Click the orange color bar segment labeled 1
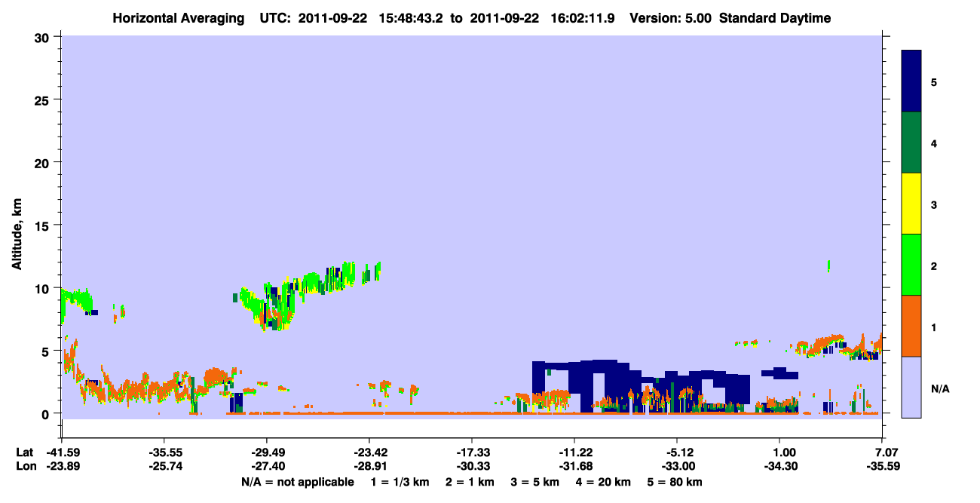The image size is (980, 503). tap(911, 326)
